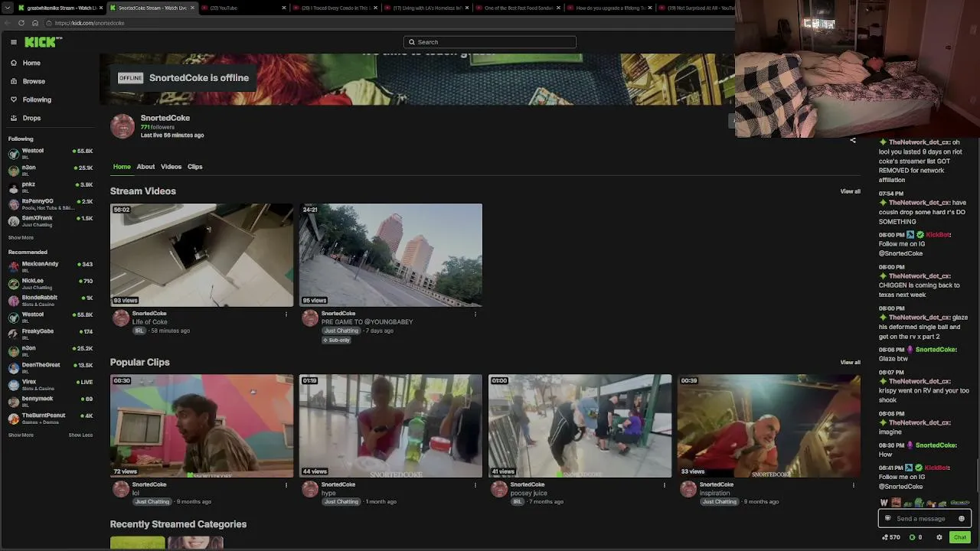Click the share icon above chat
The width and height of the screenshot is (980, 551).
853,140
